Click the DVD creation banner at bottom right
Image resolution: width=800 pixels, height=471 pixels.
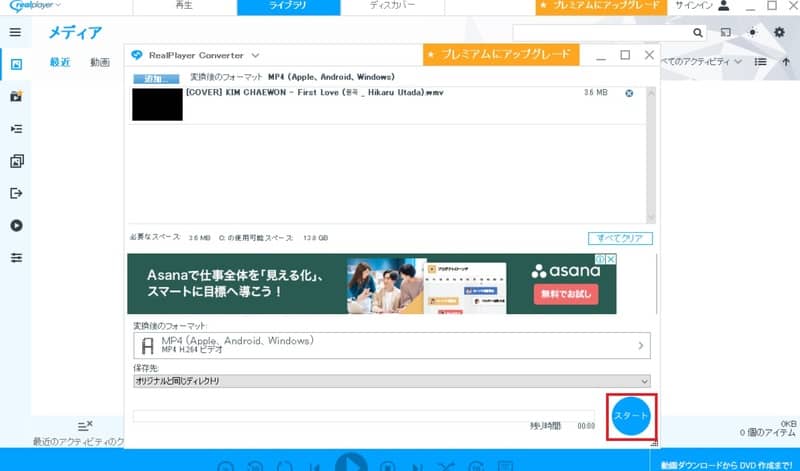(727, 464)
